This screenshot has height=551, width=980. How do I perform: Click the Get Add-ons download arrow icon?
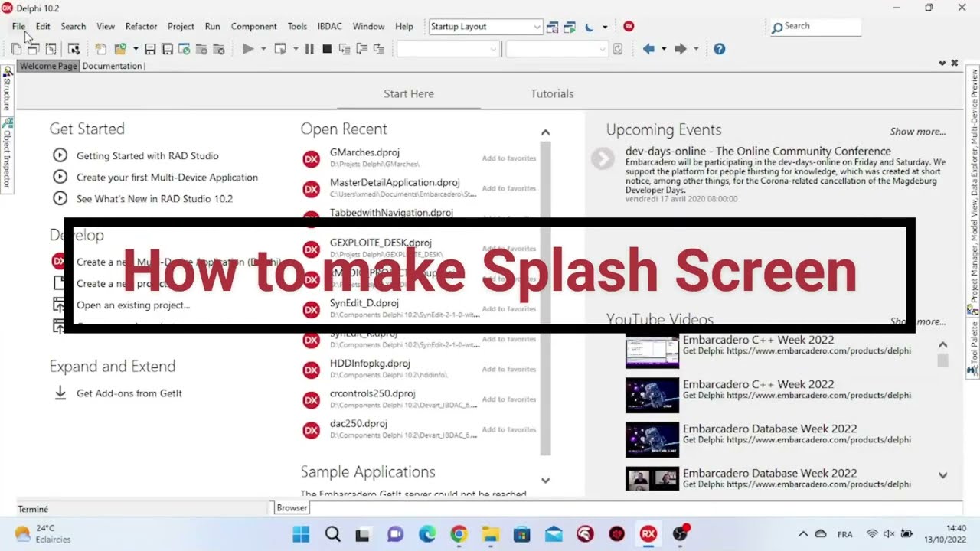tap(60, 393)
